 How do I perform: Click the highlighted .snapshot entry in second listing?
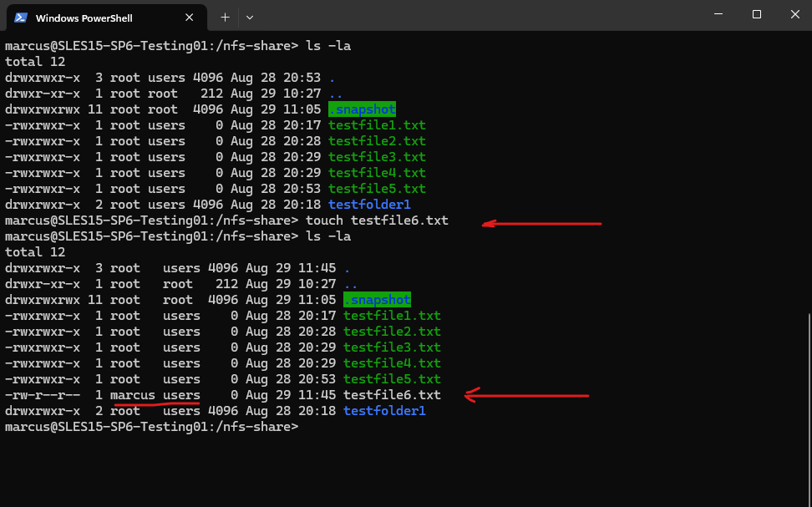377,300
